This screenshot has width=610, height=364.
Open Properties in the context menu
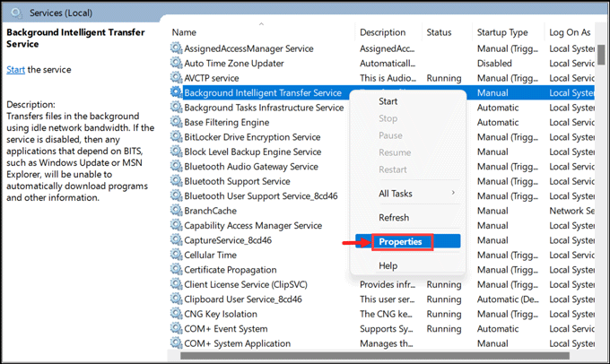[x=407, y=241]
